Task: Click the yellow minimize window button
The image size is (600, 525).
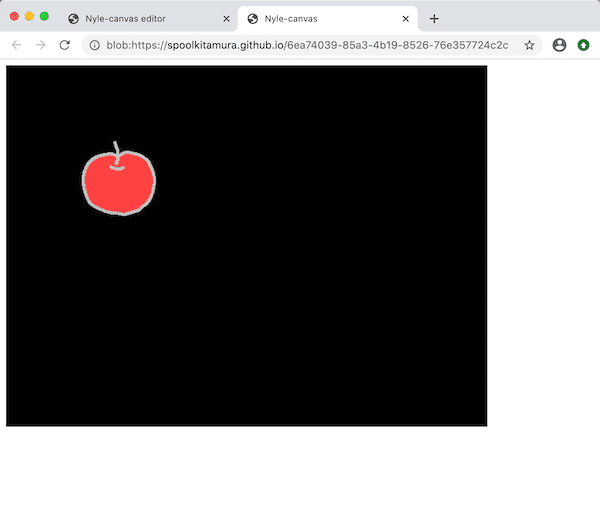Action: (x=29, y=16)
